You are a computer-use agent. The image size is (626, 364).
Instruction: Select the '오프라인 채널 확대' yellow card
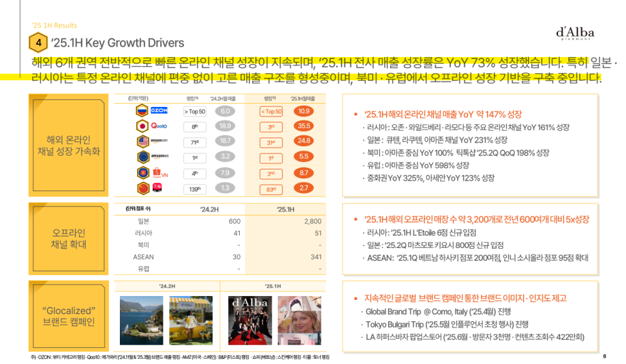pyautogui.click(x=68, y=239)
